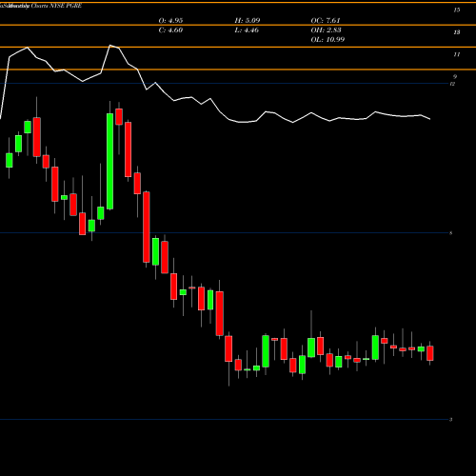
Task: Click the "OL: 10.99" reading
Action: tap(327, 40)
